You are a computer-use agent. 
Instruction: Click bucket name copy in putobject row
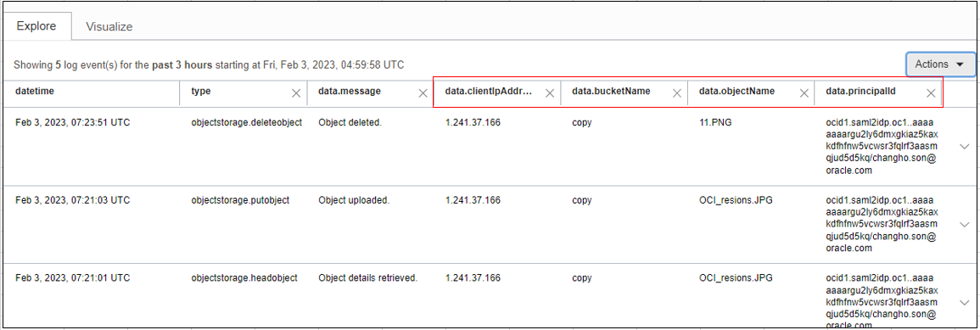click(x=582, y=201)
